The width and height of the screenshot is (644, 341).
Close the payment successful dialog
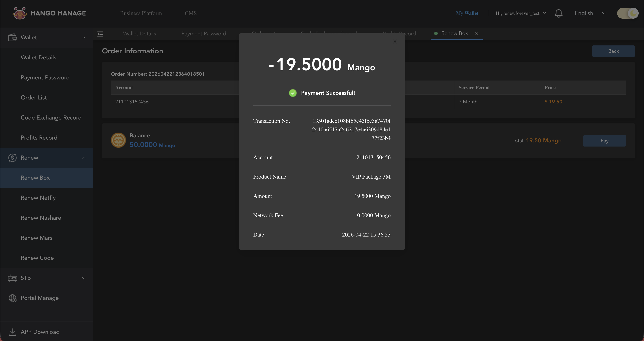coord(395,42)
